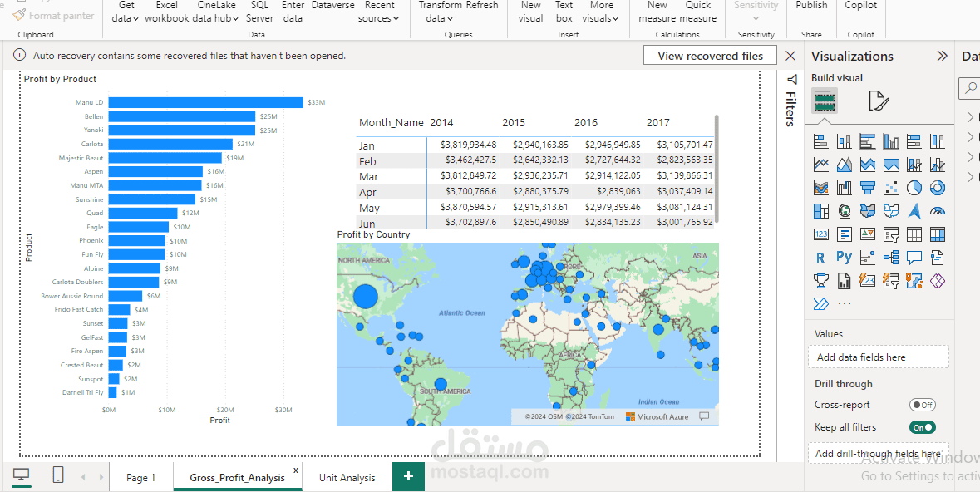Screen dimensions: 980x492
Task: Collapse the Visualizations pane
Action: (x=942, y=56)
